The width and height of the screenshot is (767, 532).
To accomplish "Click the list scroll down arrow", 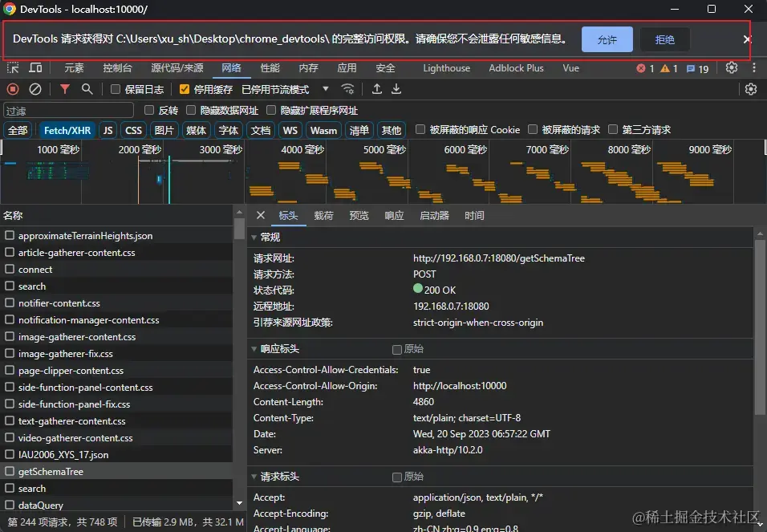I will pos(239,503).
